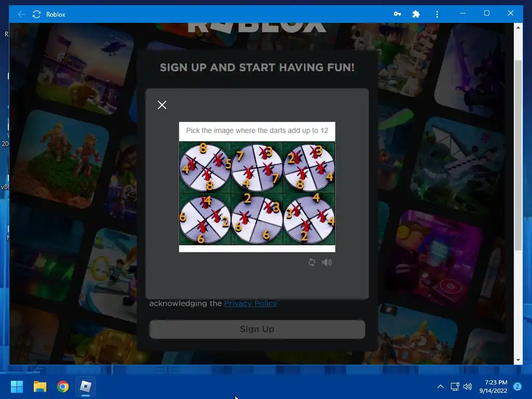This screenshot has height=399, width=532.
Task: Open the three-dot menu in the title bar
Action: (437, 14)
